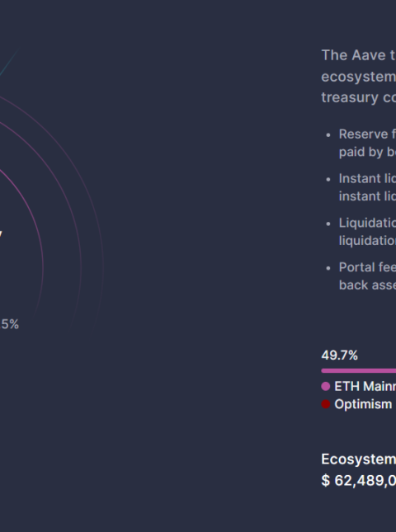Click the $ 62,489 amount value

click(x=358, y=480)
